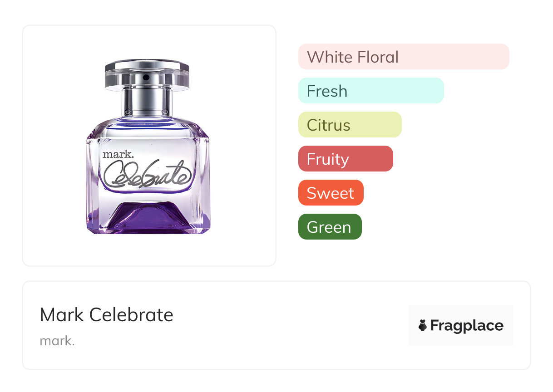Click the silver spray collar below the cap
The height and width of the screenshot is (392, 553).
(147, 102)
